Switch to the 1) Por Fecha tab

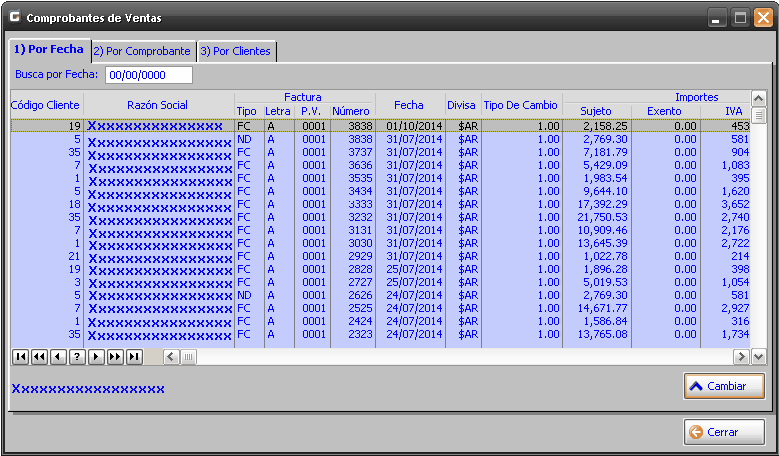[49, 49]
